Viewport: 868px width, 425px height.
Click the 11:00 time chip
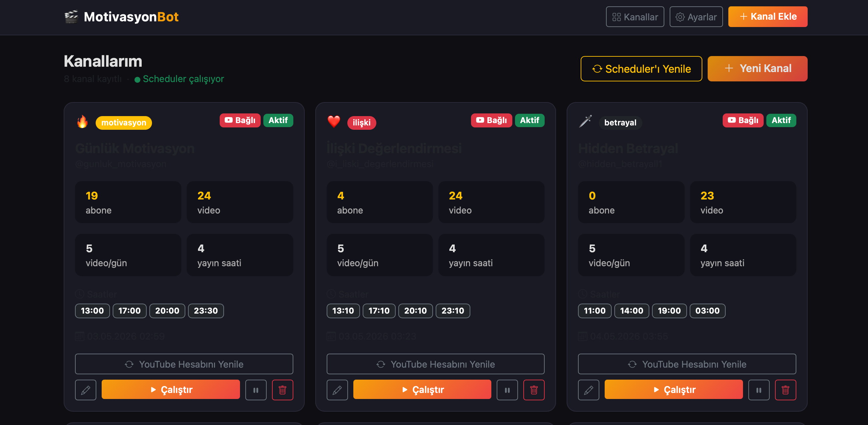click(x=595, y=311)
